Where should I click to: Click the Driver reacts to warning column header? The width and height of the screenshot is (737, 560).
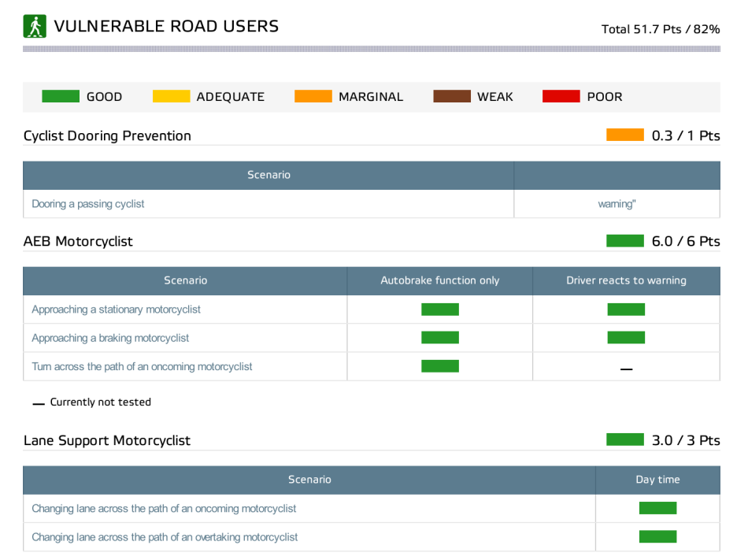[x=626, y=280]
